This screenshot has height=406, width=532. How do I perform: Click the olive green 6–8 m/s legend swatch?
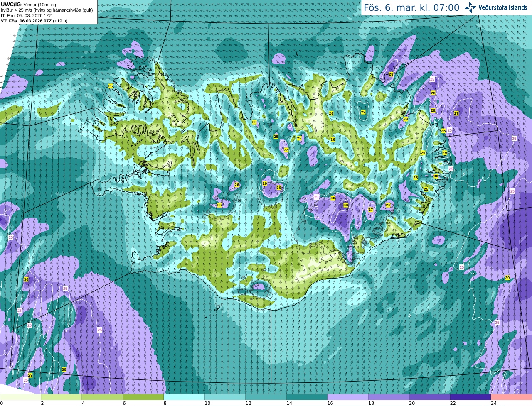coord(143,397)
